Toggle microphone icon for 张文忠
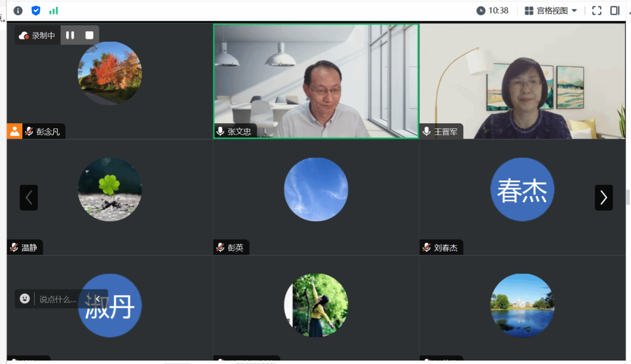This screenshot has width=631, height=364. click(220, 131)
